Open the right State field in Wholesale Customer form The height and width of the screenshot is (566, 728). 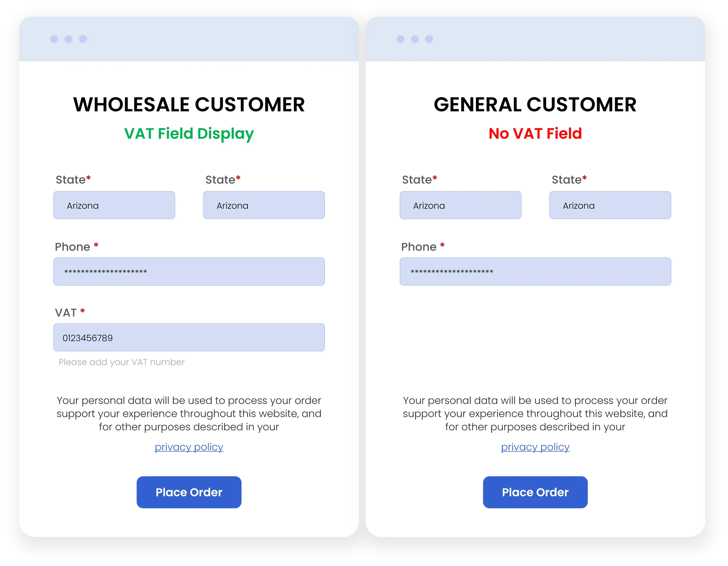[264, 205]
